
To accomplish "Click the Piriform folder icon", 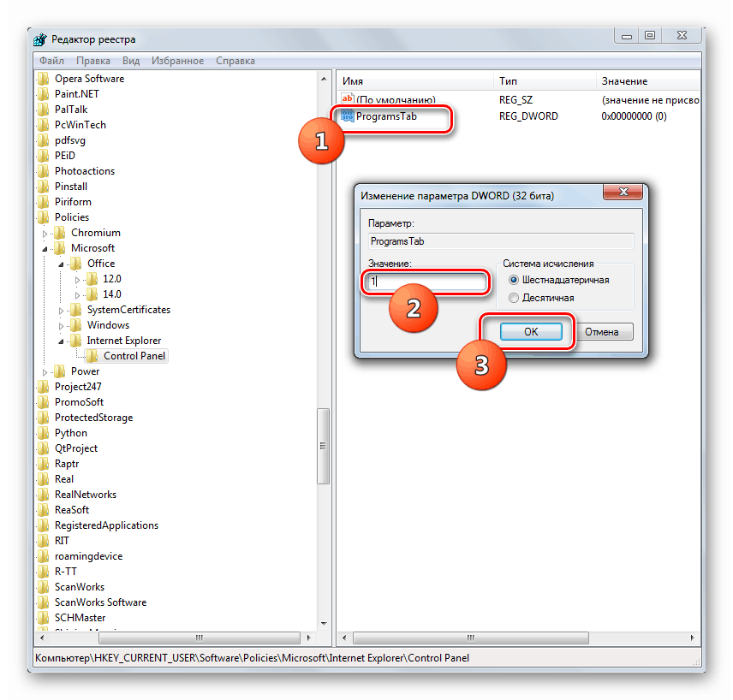I will (x=43, y=202).
